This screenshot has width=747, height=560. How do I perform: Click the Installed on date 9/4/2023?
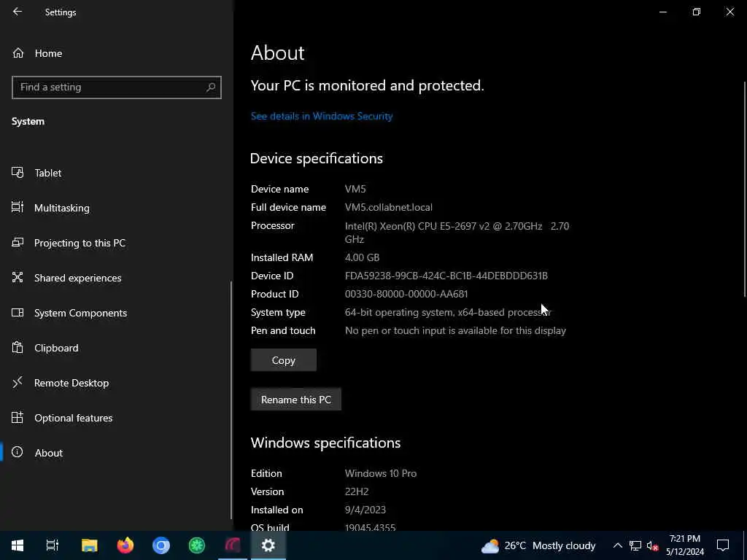(365, 510)
